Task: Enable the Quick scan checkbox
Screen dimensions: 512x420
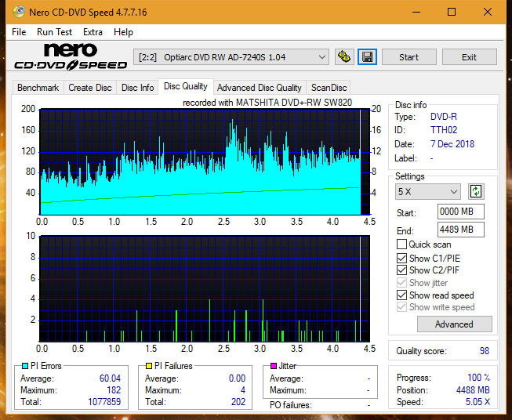Action: (401, 244)
